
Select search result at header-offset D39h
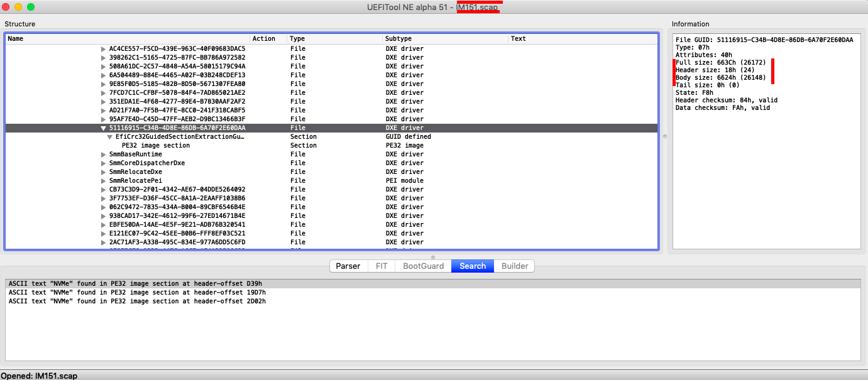[x=434, y=283]
